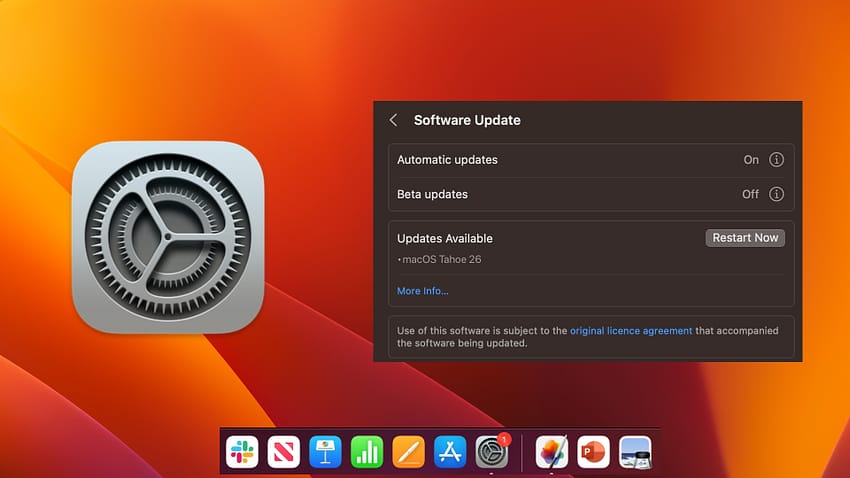Click Restart Now button
The image size is (850, 478).
pyautogui.click(x=745, y=237)
